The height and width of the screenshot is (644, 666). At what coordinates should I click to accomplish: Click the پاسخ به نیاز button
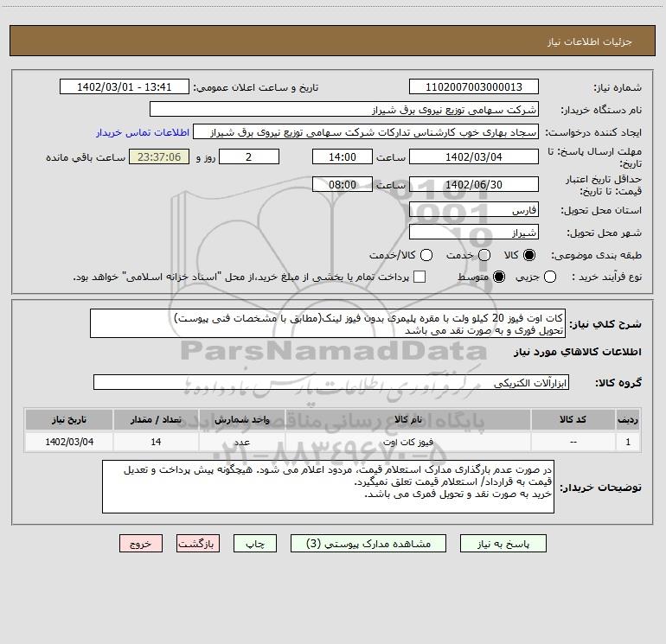[x=503, y=544]
